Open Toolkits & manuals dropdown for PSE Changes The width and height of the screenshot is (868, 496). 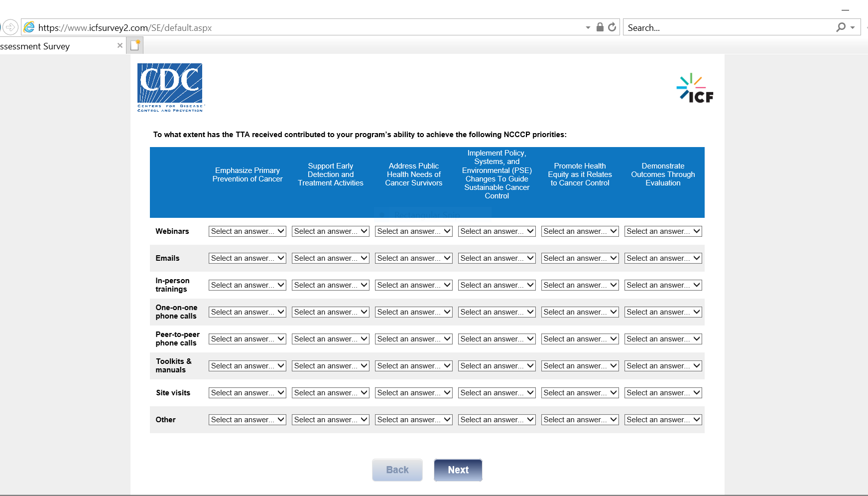497,366
